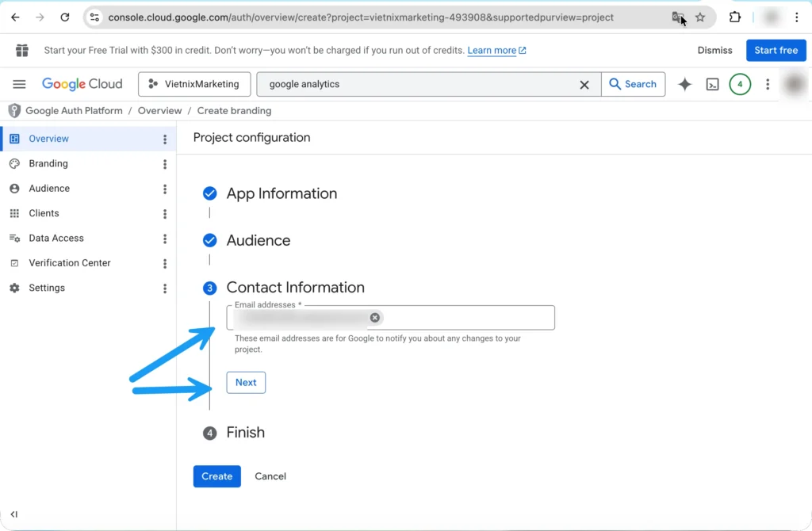The image size is (812, 531).
Task: Open the Learn more link about free credits
Action: click(492, 50)
